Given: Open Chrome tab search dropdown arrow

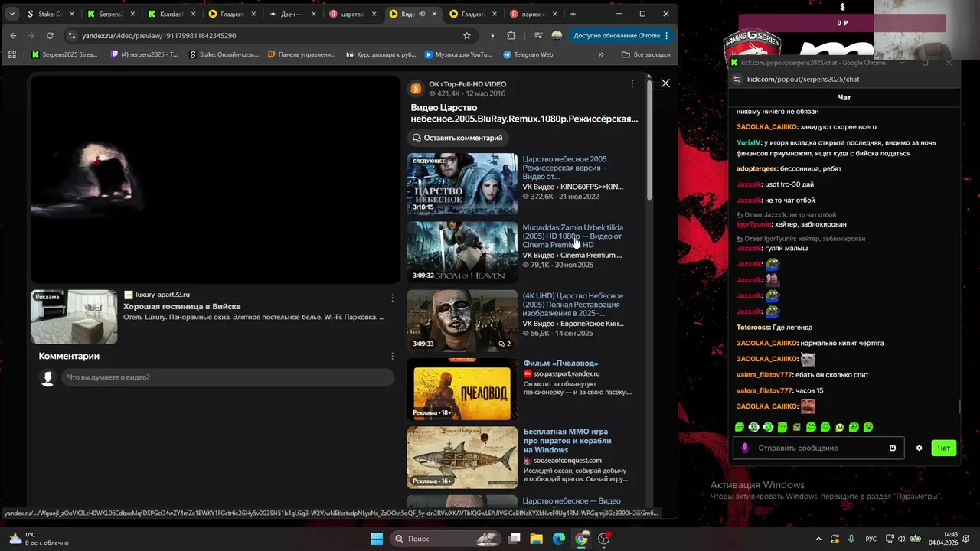Looking at the screenshot, I should click(12, 14).
